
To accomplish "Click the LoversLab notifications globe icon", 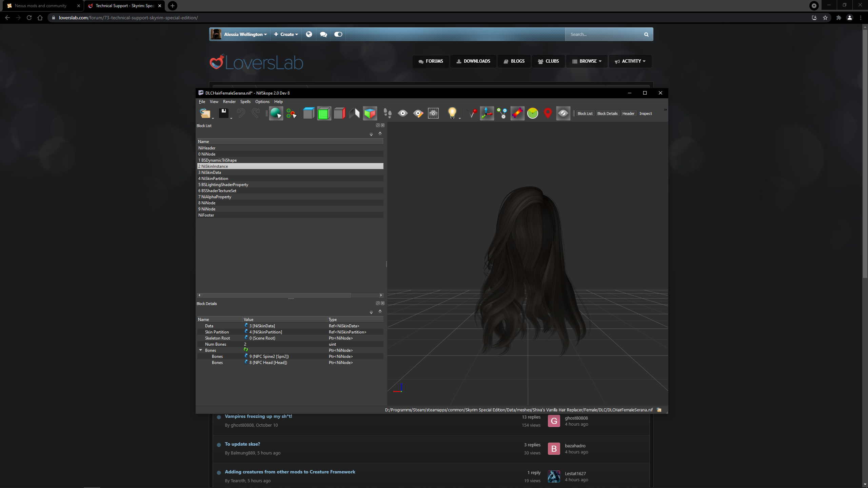I will pos(309,34).
